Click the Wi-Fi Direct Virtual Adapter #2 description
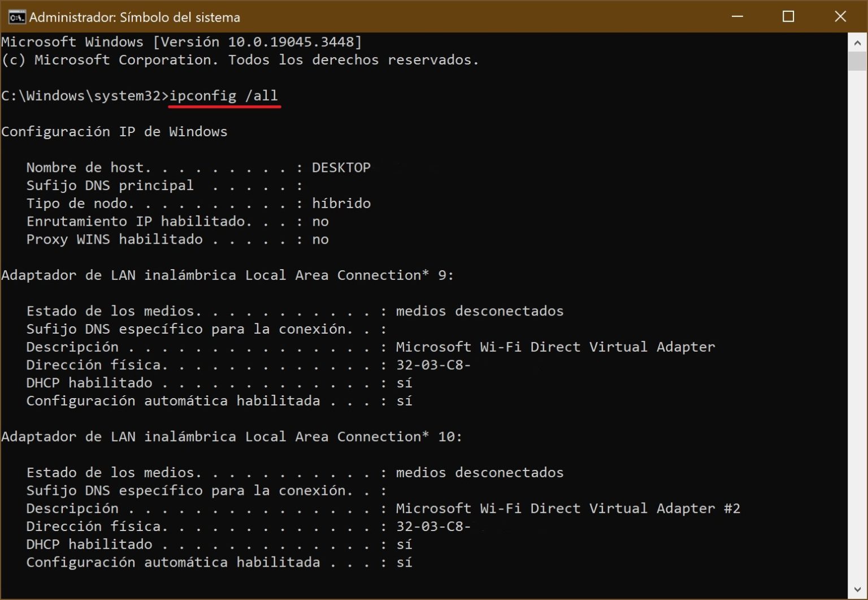This screenshot has height=600, width=868. 568,508
